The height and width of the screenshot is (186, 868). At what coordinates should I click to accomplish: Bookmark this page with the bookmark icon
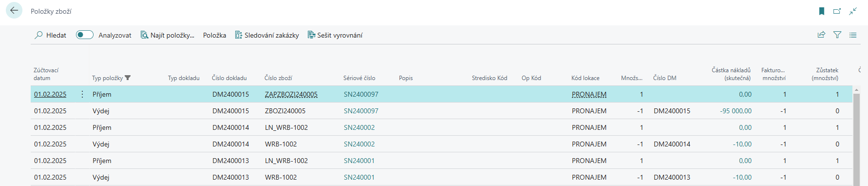tap(822, 11)
